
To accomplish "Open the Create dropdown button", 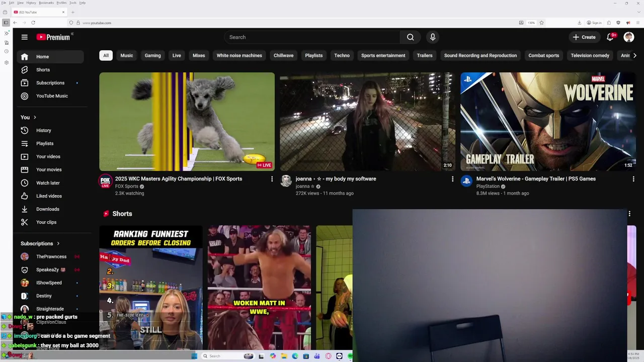I will (584, 37).
